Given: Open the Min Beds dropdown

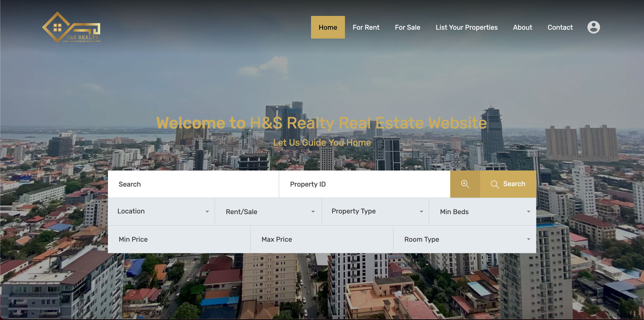Looking at the screenshot, I should tap(483, 212).
